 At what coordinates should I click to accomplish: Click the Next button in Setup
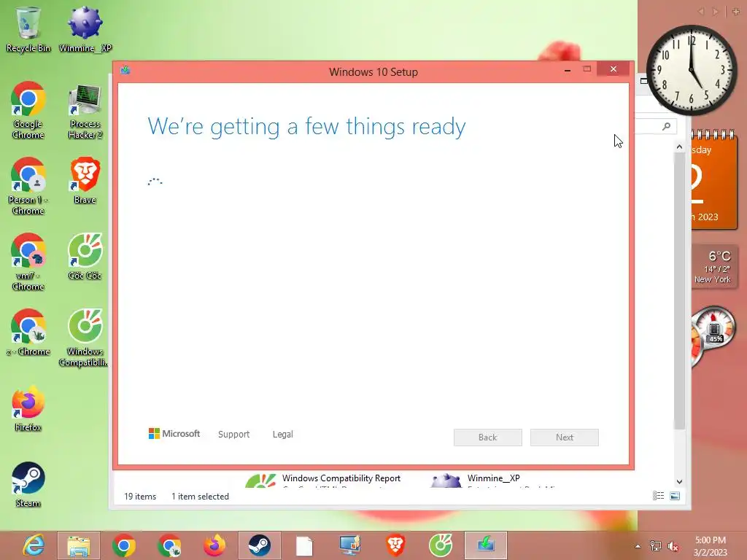coord(565,437)
